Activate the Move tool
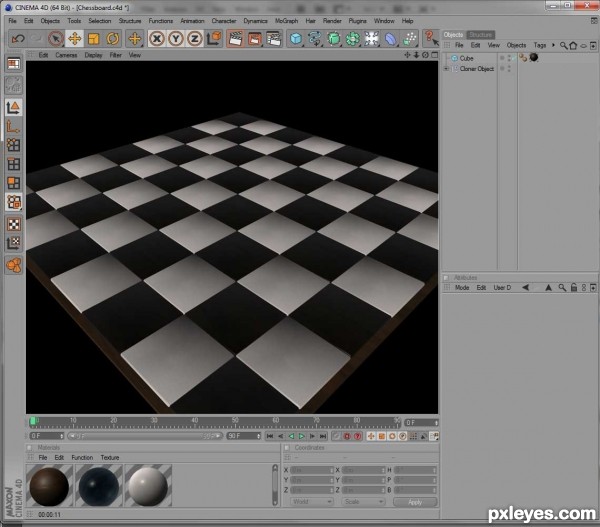The image size is (600, 527). point(75,39)
